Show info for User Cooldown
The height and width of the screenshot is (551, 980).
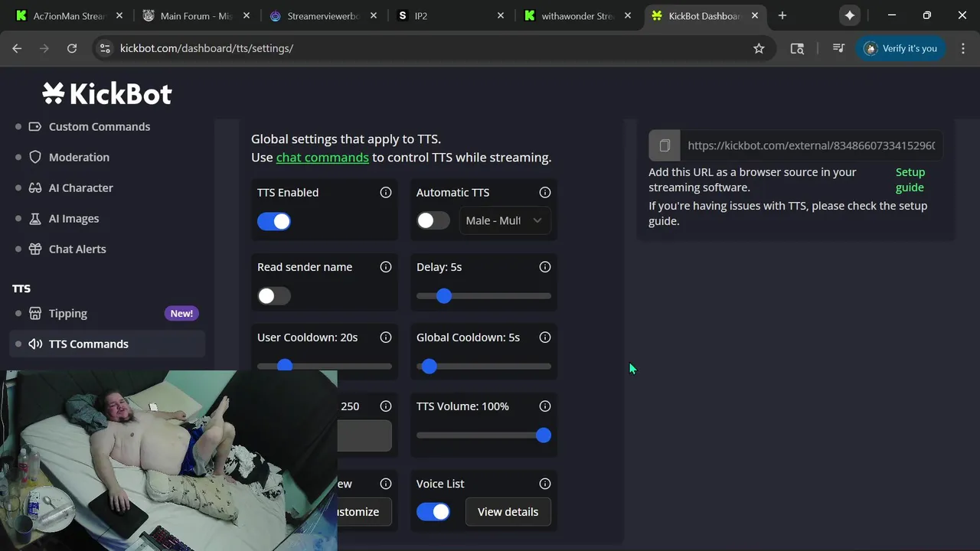click(386, 337)
